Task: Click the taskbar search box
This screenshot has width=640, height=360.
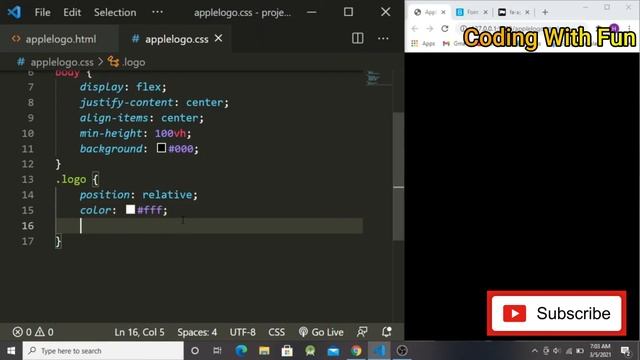Action: 103,351
